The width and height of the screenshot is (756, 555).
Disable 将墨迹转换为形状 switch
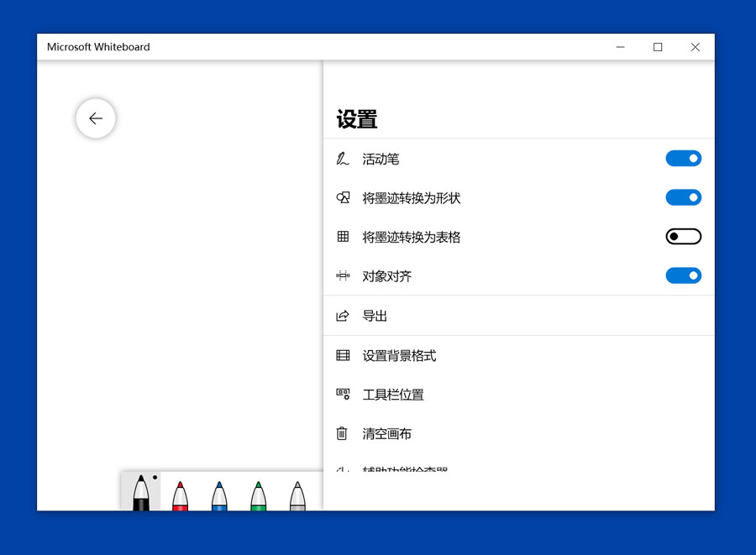[683, 197]
